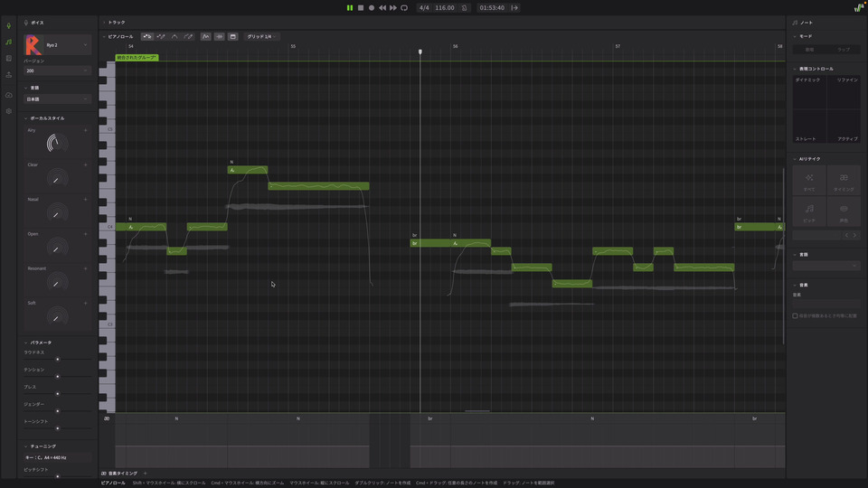This screenshot has width=868, height=488.
Task: Click the 01:53:40 time display
Action: tap(492, 8)
